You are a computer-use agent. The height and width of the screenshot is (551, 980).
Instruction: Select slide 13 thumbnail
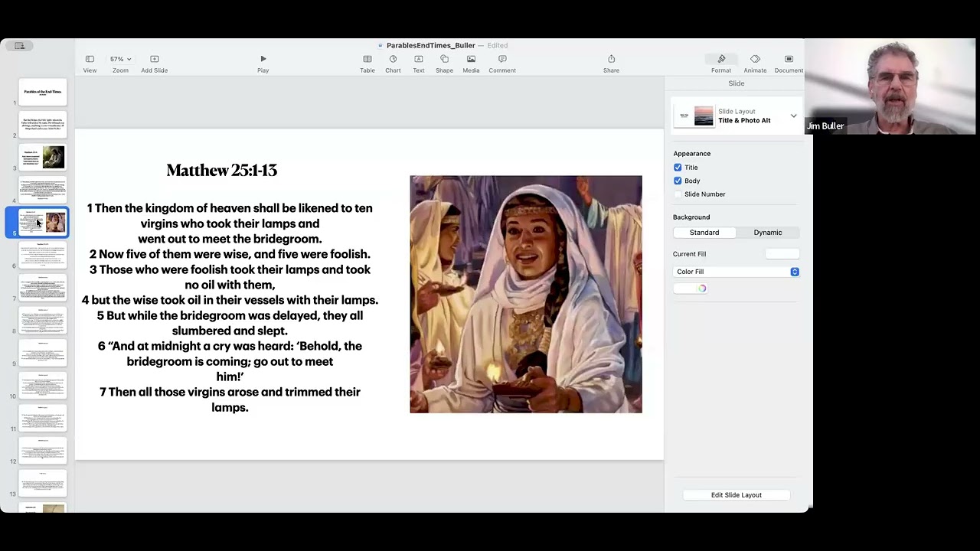pyautogui.click(x=43, y=484)
